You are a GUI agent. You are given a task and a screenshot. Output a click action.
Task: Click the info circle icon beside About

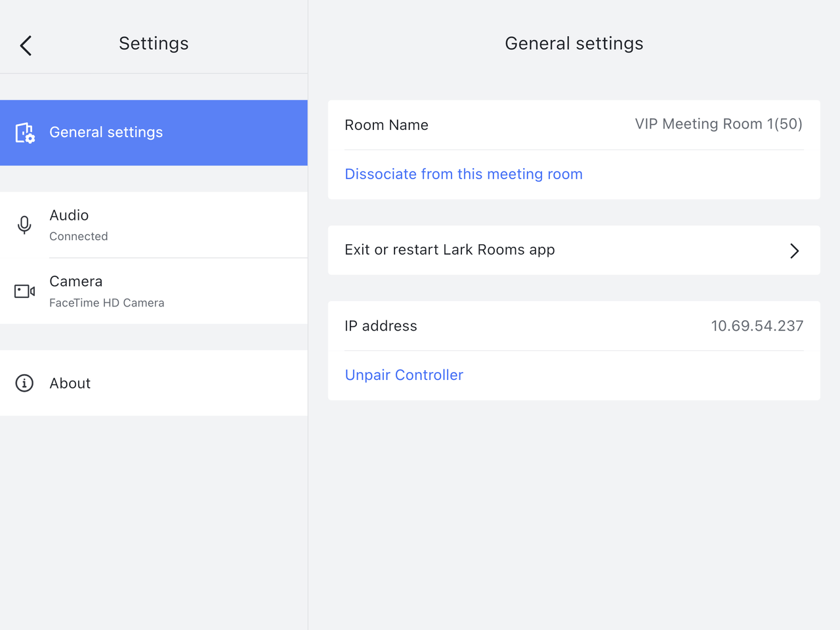(24, 383)
